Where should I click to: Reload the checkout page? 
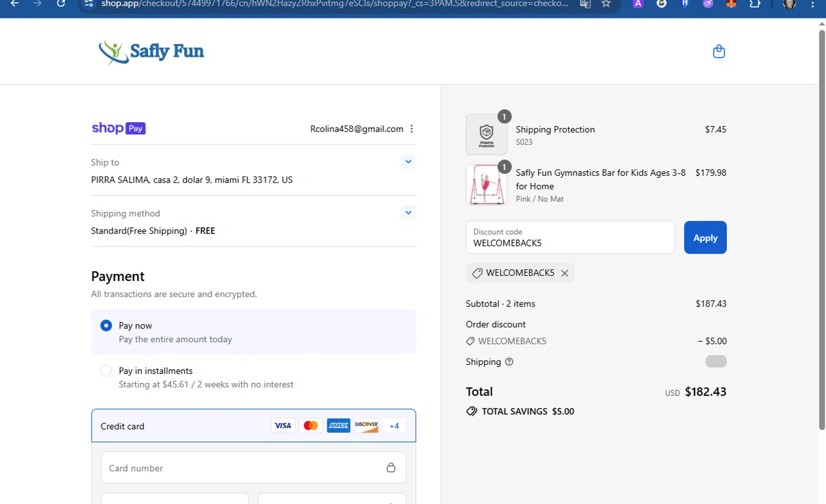[x=61, y=3]
